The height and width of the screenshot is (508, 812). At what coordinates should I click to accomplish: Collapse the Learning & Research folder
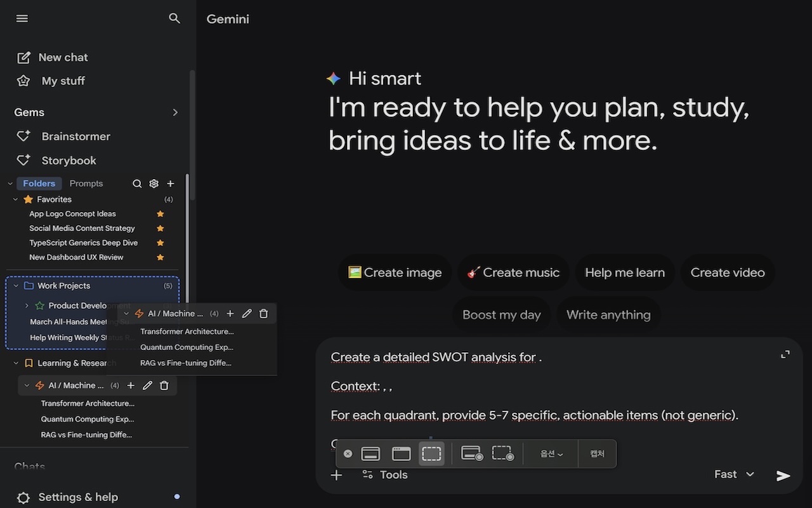(16, 363)
